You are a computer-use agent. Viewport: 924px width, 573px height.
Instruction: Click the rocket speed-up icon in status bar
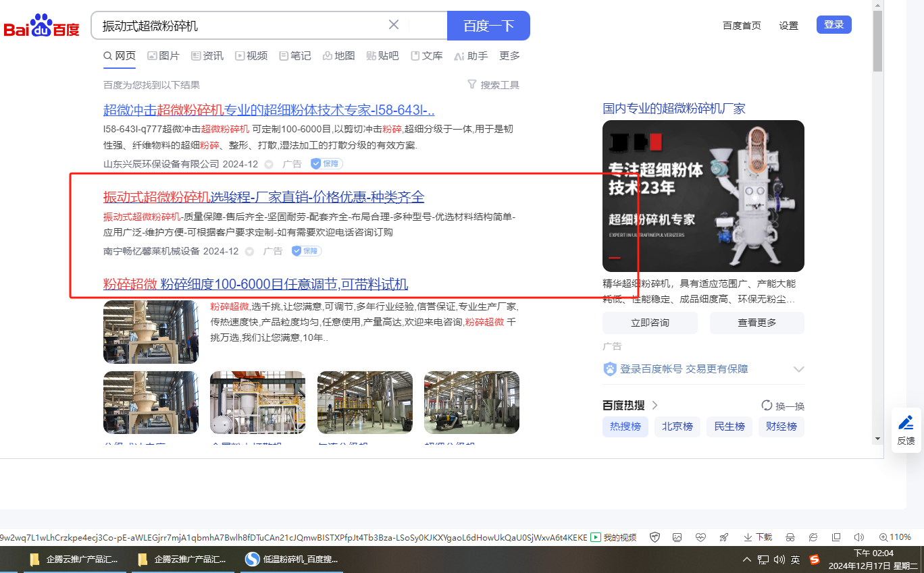(x=724, y=537)
